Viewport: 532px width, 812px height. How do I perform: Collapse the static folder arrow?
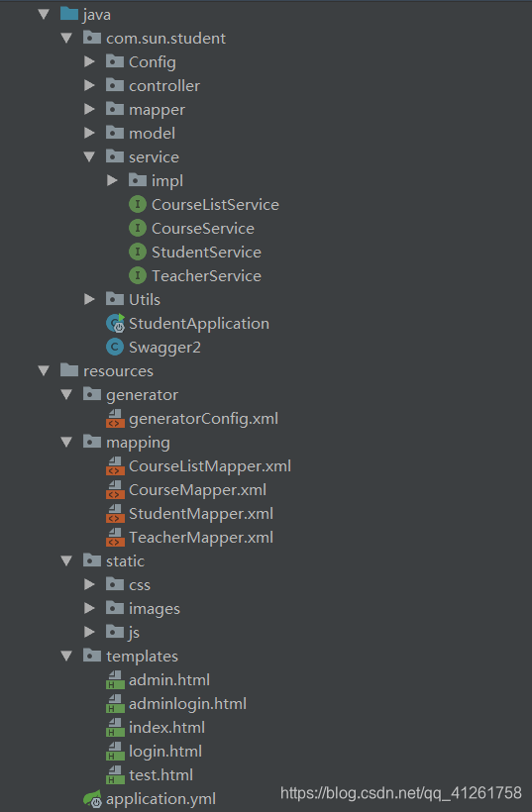point(66,560)
